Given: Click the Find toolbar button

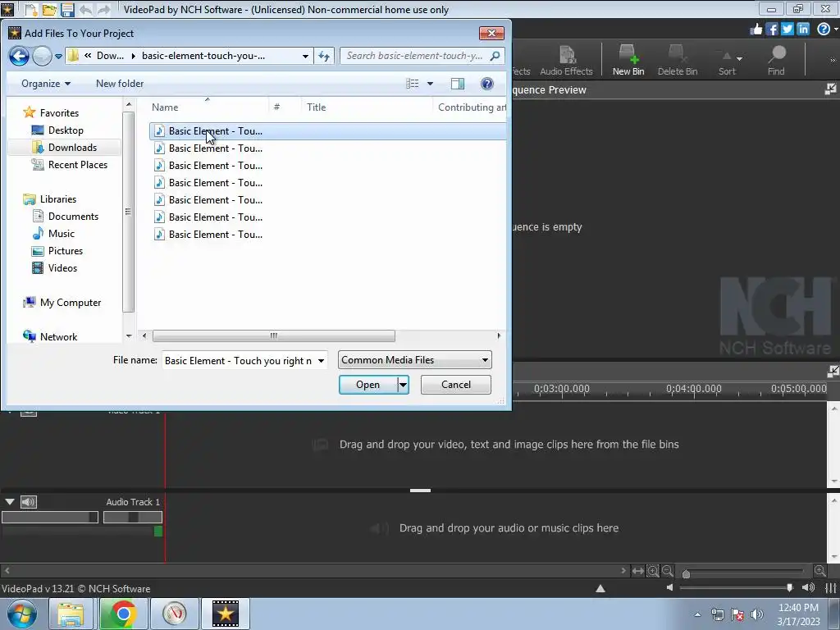Looking at the screenshot, I should (776, 61).
